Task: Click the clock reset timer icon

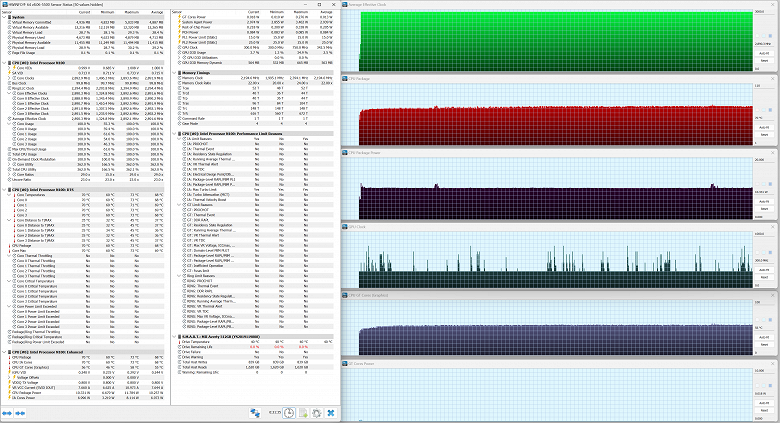Action: point(288,412)
